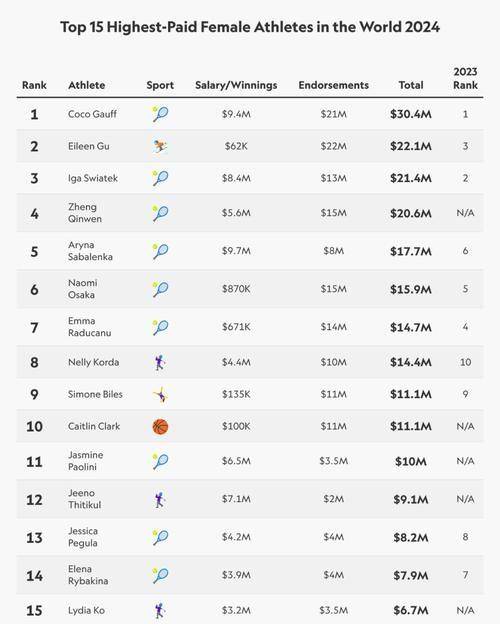Click the gymnast icon beside Simone Biles
This screenshot has height=624, width=500.
[160, 395]
